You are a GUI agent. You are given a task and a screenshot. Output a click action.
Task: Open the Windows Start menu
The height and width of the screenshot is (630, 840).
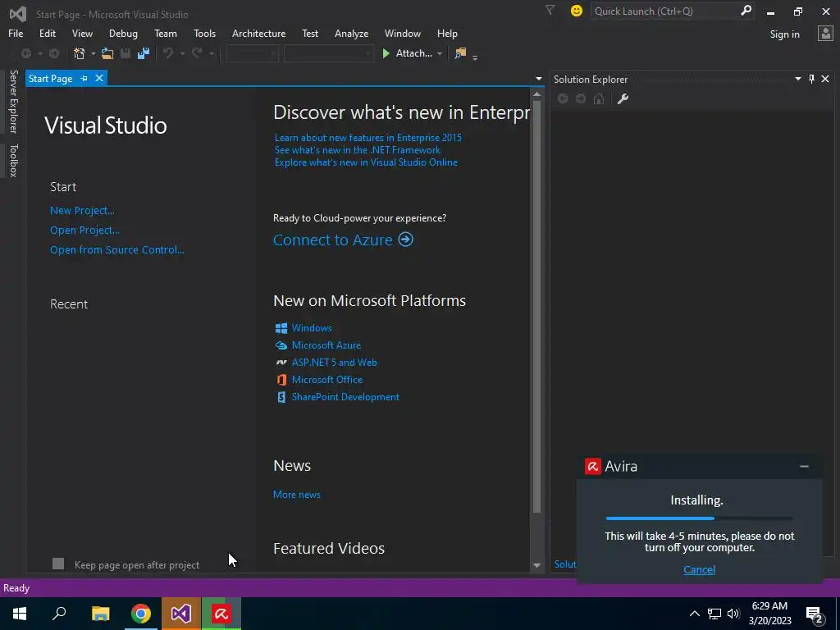point(20,614)
